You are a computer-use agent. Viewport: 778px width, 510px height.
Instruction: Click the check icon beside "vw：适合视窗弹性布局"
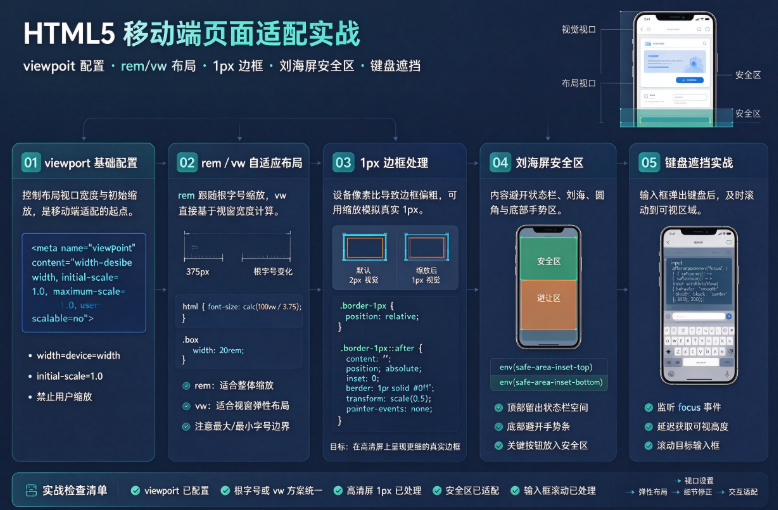pyautogui.click(x=186, y=406)
